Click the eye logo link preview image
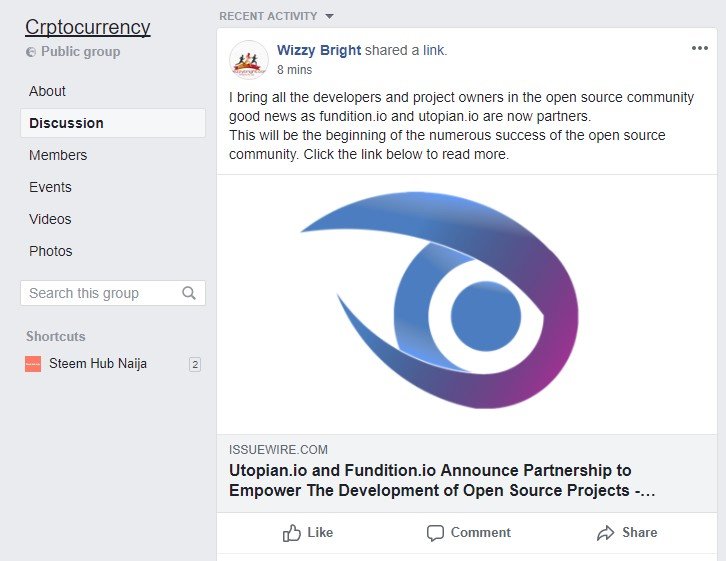The width and height of the screenshot is (726, 561). click(467, 304)
